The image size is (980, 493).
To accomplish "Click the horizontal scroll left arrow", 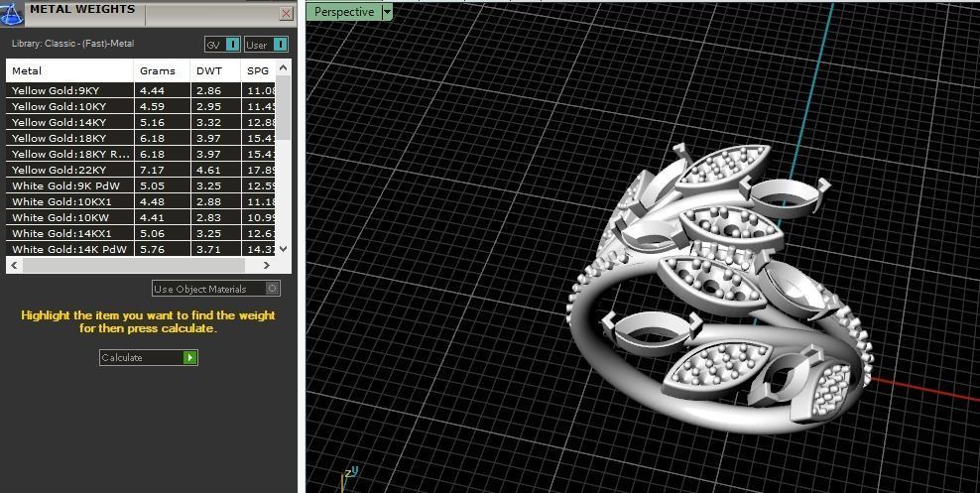I will coord(14,266).
